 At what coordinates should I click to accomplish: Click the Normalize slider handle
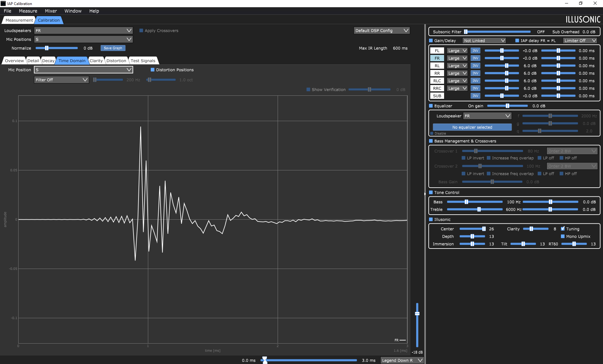[46, 48]
